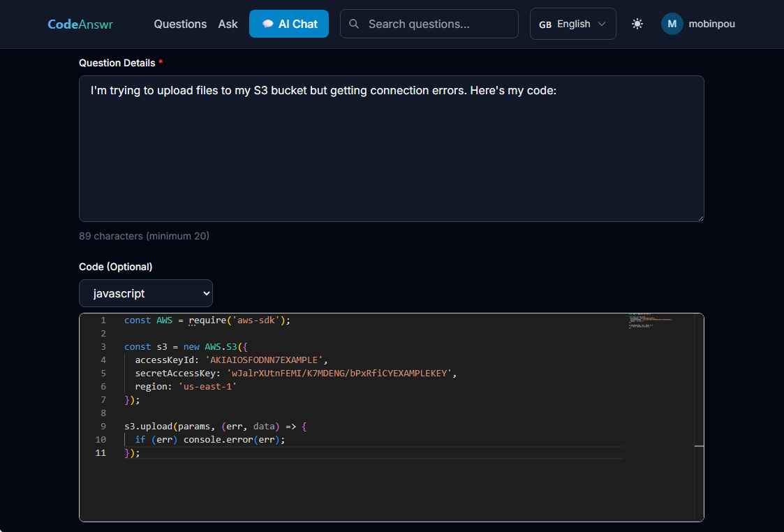The image size is (784, 532).
Task: Click the AI Chat button
Action: (289, 23)
